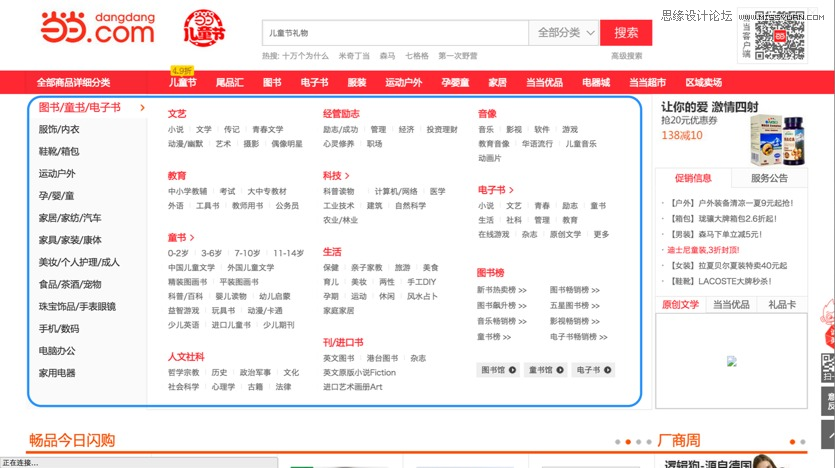The image size is (835, 468).
Task: Open 进口艺术画册Art link
Action: pyautogui.click(x=353, y=387)
